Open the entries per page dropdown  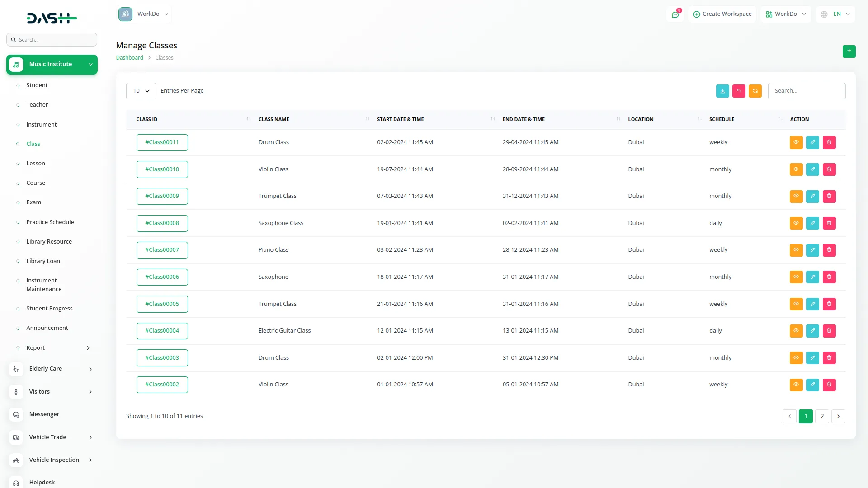coord(141,91)
